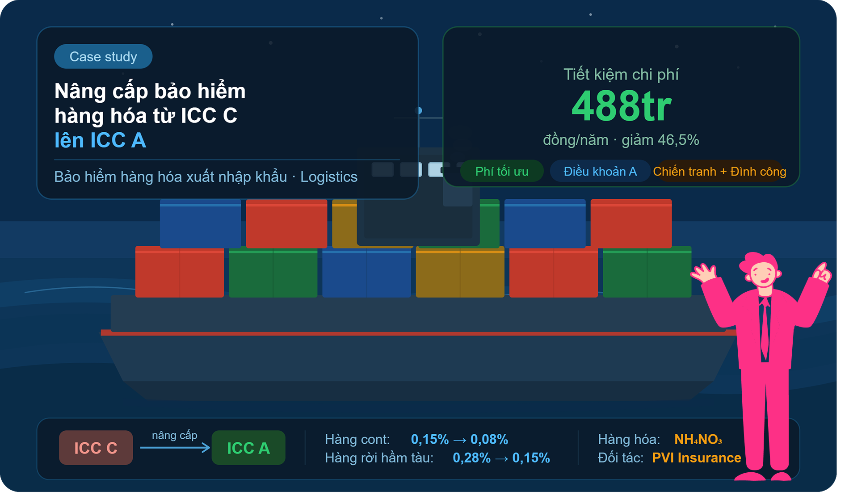Viewport: 849px width, 504px height.
Task: Click the Tiết kiệm chi phí heading
Action: point(621,74)
